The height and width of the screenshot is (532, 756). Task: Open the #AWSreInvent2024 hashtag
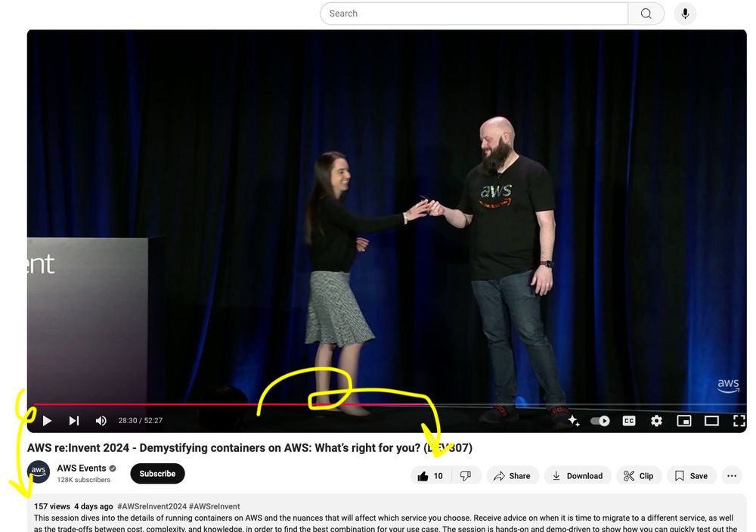[152, 506]
